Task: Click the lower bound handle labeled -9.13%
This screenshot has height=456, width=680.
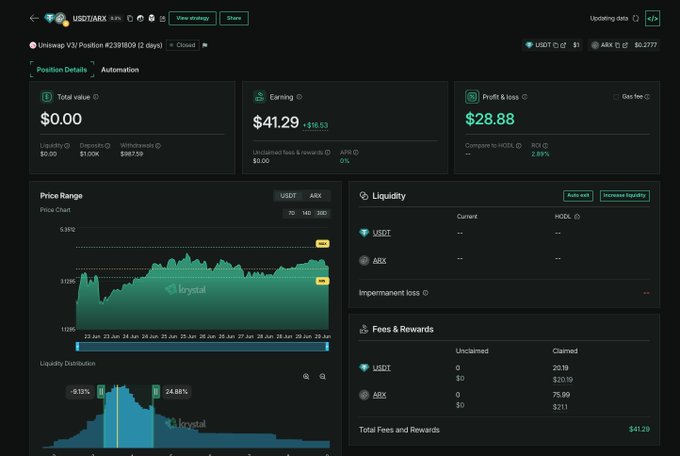Action: click(x=101, y=392)
